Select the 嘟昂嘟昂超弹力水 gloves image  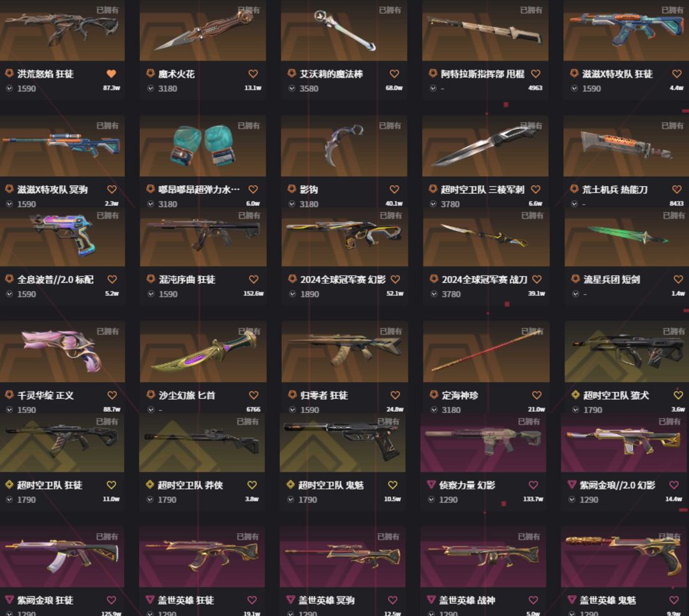[203, 146]
